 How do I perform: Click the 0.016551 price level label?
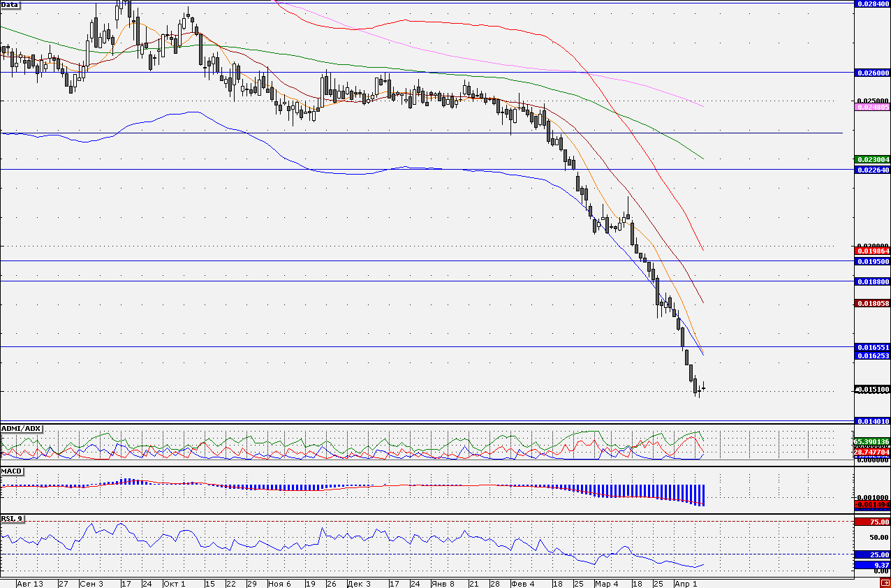pos(872,346)
